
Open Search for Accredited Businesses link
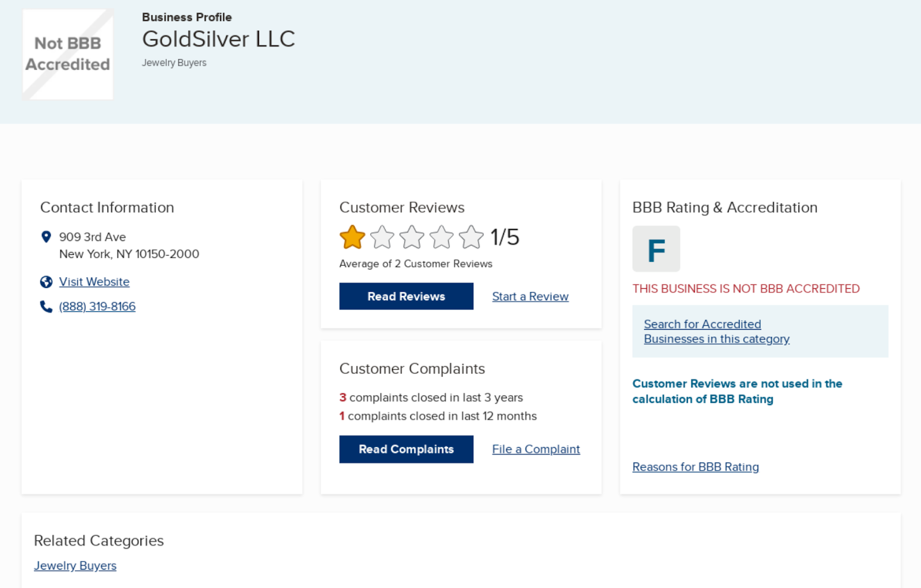pyautogui.click(x=717, y=331)
